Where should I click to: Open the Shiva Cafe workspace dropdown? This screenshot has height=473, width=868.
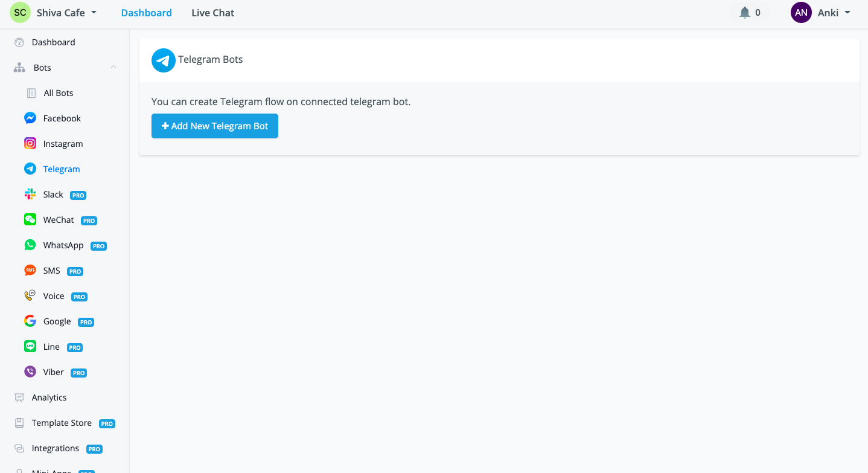pyautogui.click(x=66, y=13)
